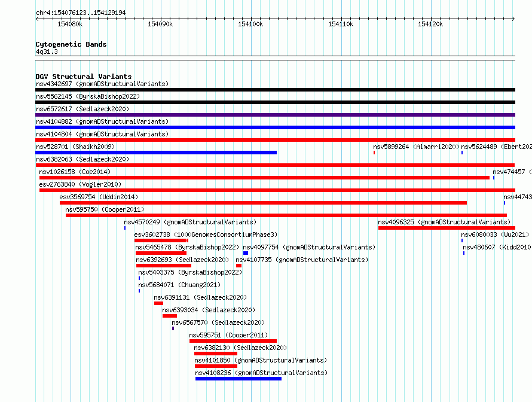The height and width of the screenshot is (402, 532).
Task: Select the red bar under nsv6392693
Action: pos(164,266)
